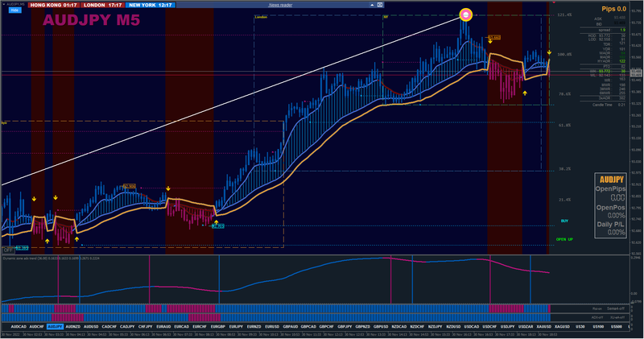Load the EURAUD symbol
The image size is (644, 339).
pos(163,327)
